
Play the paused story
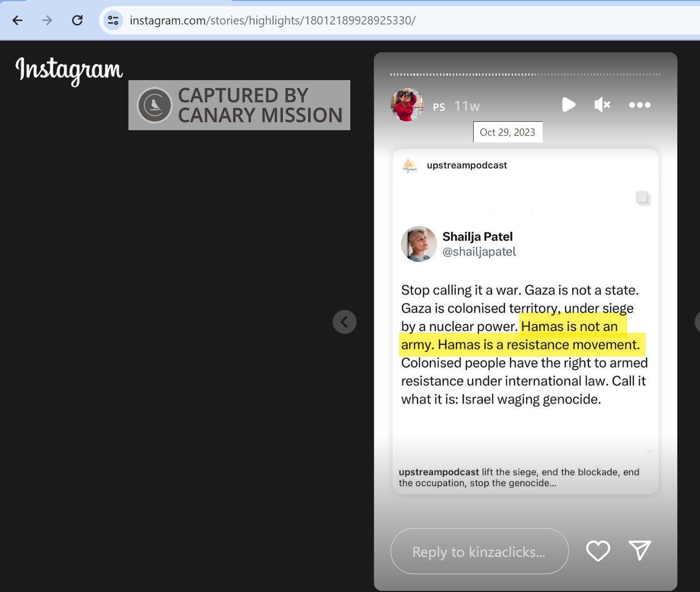click(568, 105)
